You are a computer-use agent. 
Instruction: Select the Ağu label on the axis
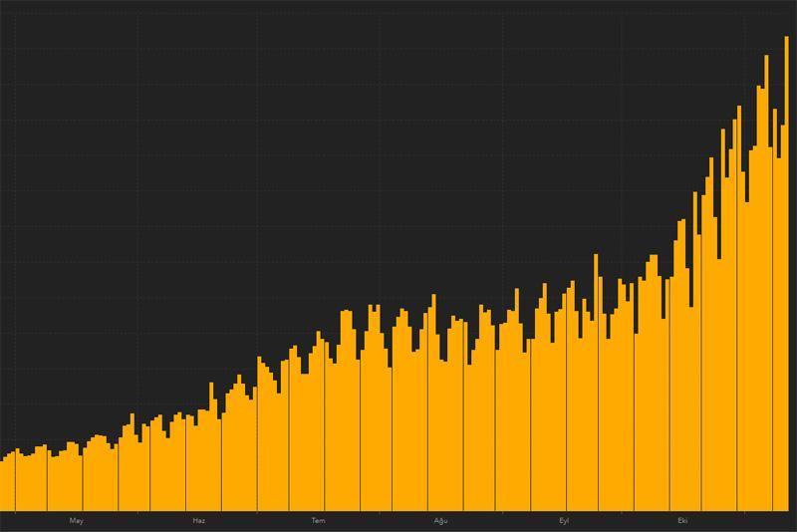441,520
